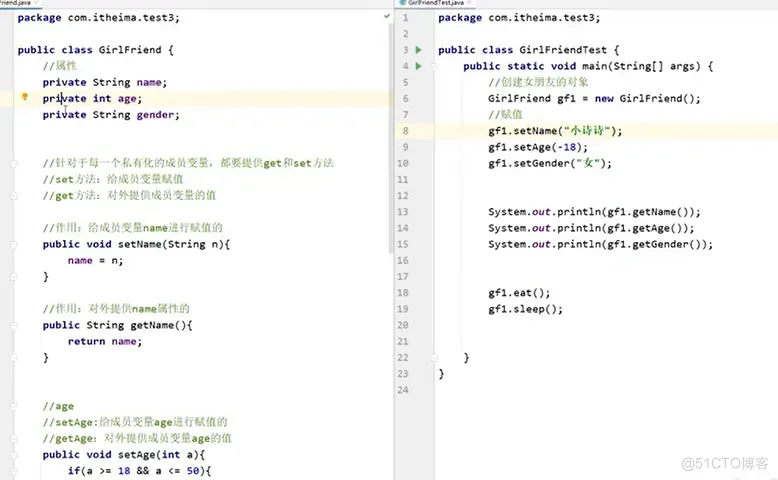Click the gf1.setGender("女") line

(550, 163)
